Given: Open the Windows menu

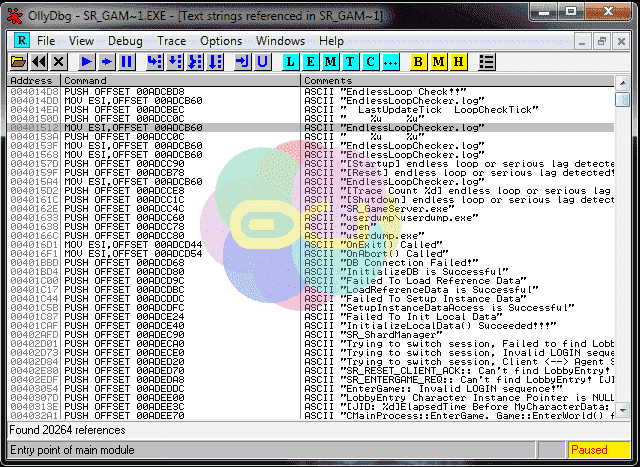Looking at the screenshot, I should (x=280, y=41).
